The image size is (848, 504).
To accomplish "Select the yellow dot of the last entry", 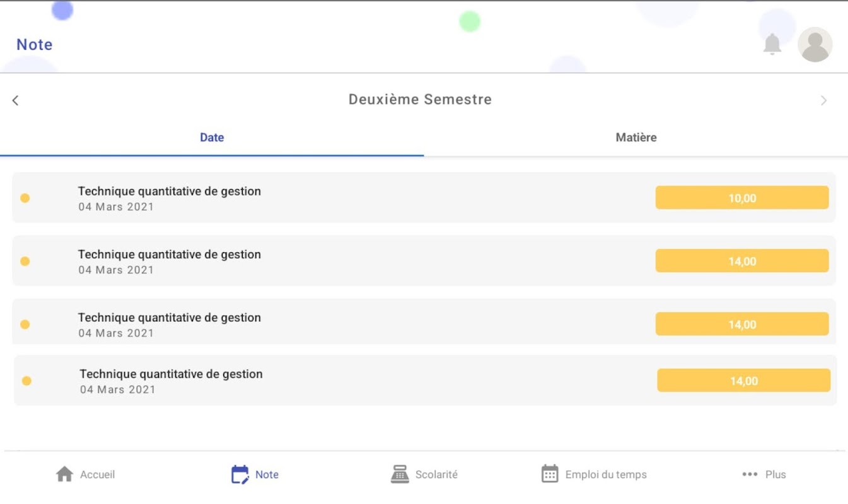I will click(x=26, y=381).
